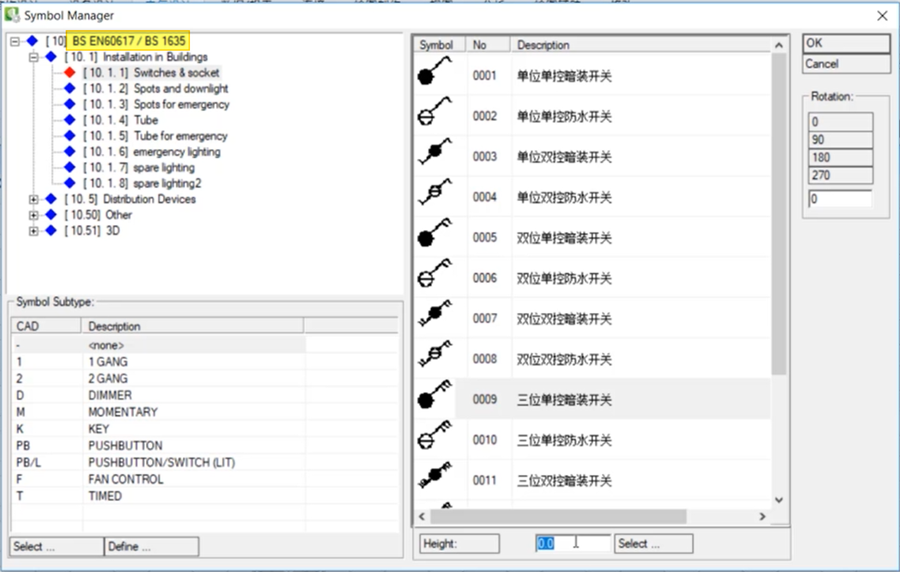Click the symbol icon for row 0002
900x572 pixels.
(x=435, y=112)
